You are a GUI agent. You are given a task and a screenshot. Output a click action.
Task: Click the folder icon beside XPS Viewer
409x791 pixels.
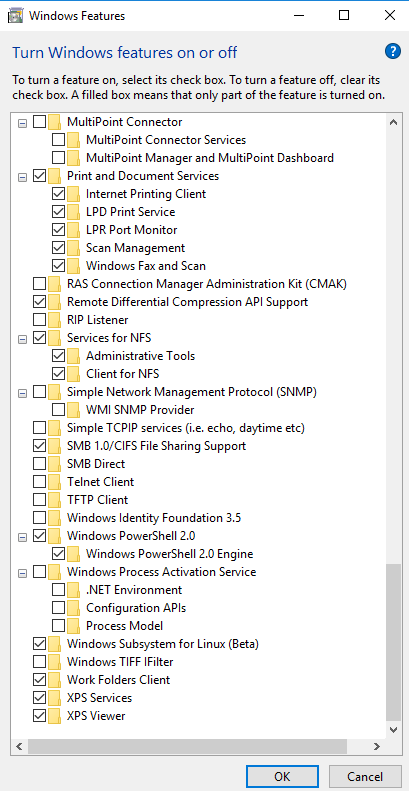pyautogui.click(x=54, y=716)
